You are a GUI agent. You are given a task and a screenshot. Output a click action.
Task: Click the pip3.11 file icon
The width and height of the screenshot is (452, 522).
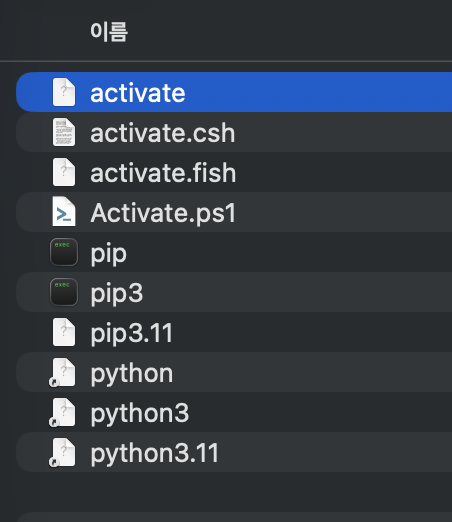(64, 332)
